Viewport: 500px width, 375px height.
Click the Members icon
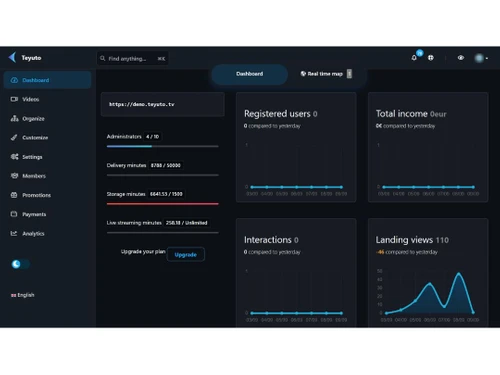[x=14, y=176]
